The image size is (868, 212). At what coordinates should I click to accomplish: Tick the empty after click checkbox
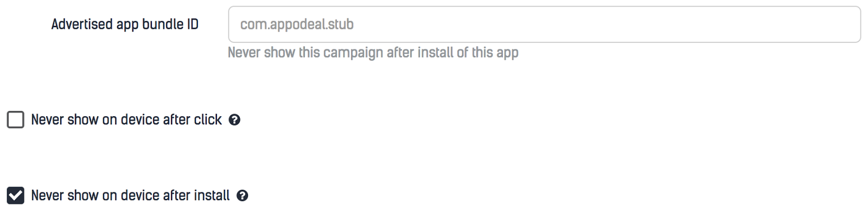pos(15,120)
